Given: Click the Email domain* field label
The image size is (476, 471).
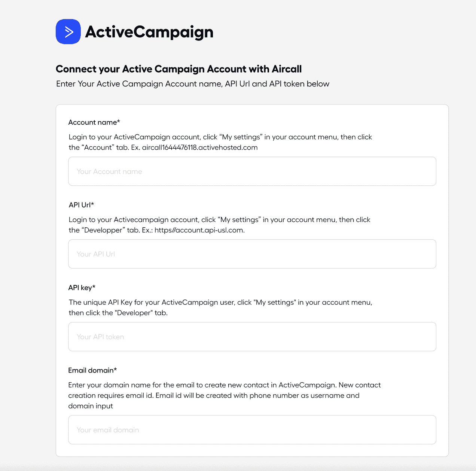Looking at the screenshot, I should click(x=92, y=370).
